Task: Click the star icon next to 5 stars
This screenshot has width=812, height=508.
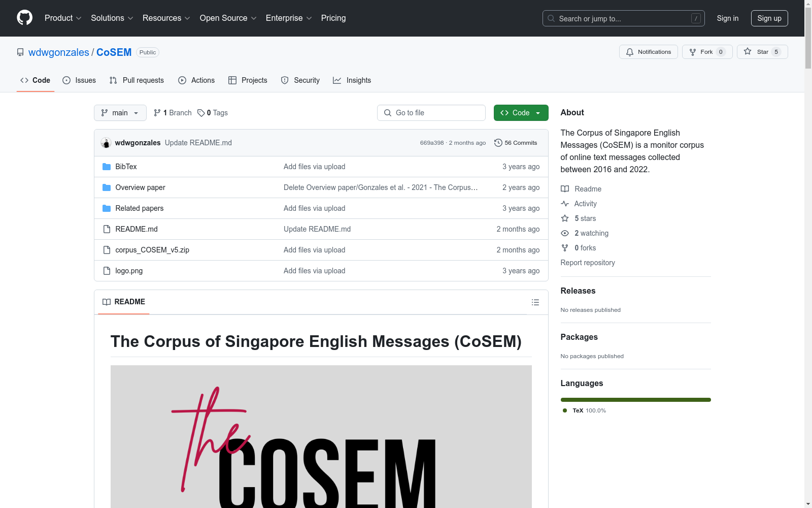Action: 565,218
